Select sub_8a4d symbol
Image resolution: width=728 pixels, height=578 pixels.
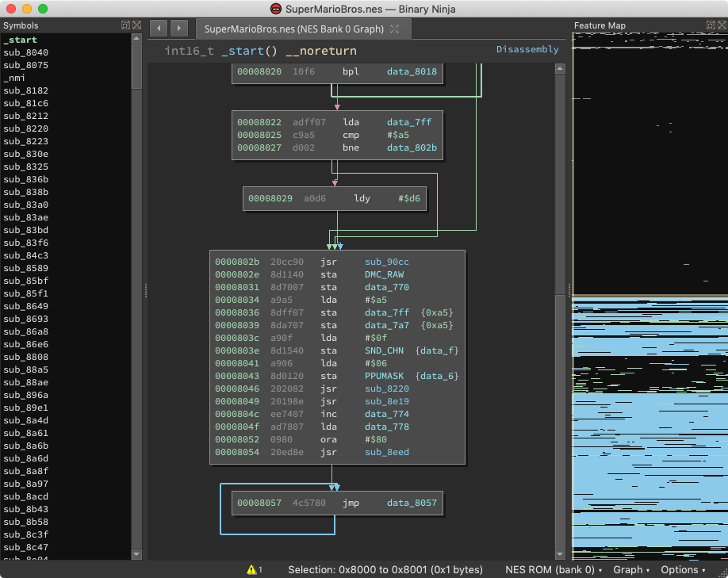tap(25, 421)
